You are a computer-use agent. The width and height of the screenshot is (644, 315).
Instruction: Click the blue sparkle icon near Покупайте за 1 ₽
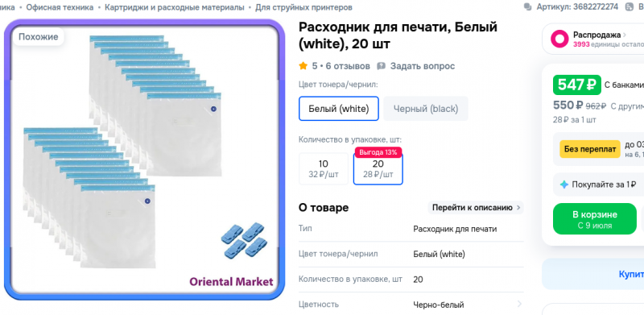(x=564, y=184)
